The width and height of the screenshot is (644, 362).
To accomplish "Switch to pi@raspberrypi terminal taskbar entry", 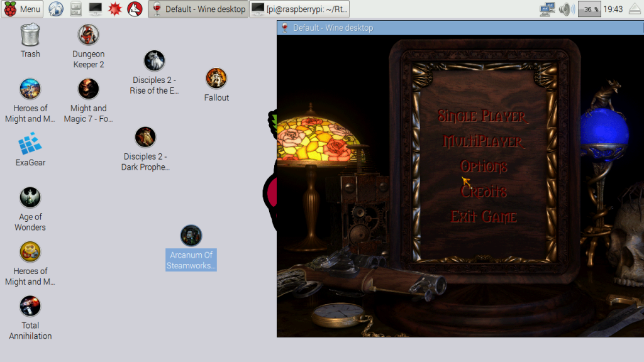I will [x=299, y=9].
